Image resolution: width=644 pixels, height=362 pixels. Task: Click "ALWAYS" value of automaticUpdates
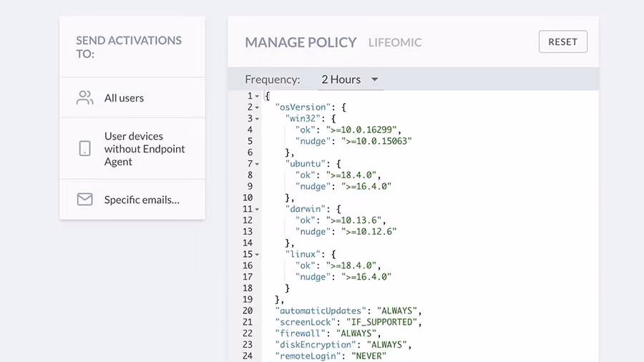coord(396,310)
